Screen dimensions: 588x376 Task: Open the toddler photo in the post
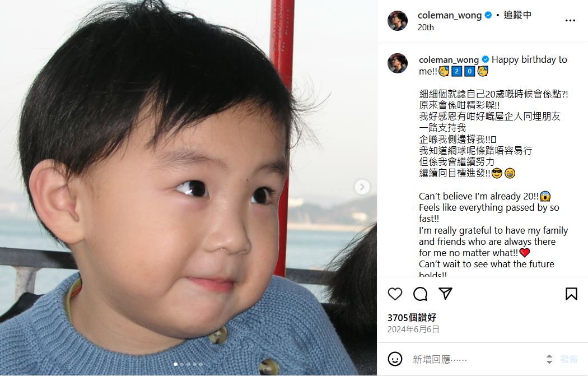tap(188, 188)
